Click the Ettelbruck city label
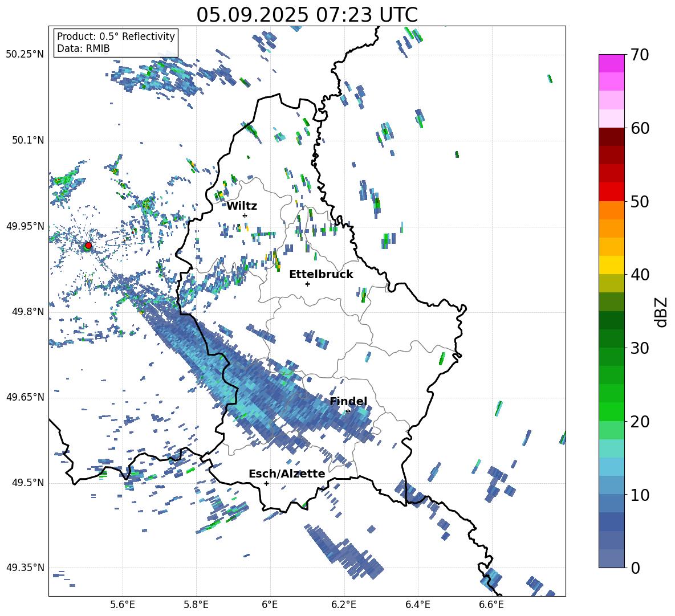675x616 pixels. (321, 275)
